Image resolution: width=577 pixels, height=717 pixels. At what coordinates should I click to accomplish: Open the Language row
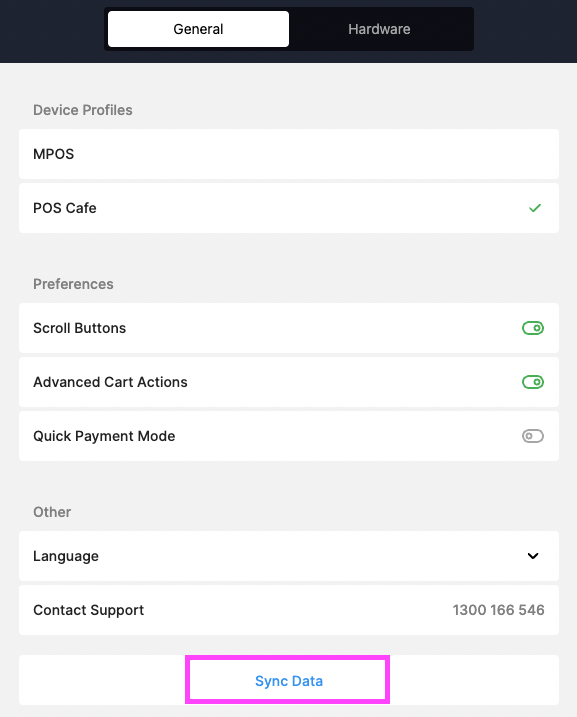[x=289, y=556]
